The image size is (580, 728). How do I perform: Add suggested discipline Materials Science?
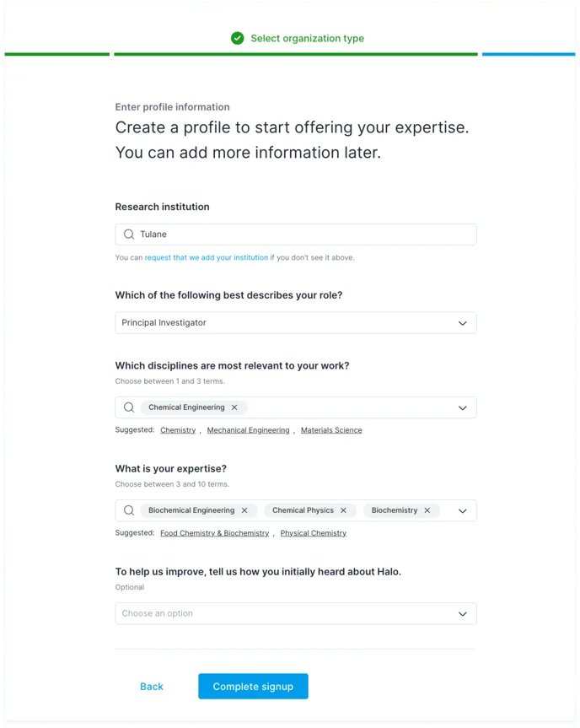coord(331,430)
